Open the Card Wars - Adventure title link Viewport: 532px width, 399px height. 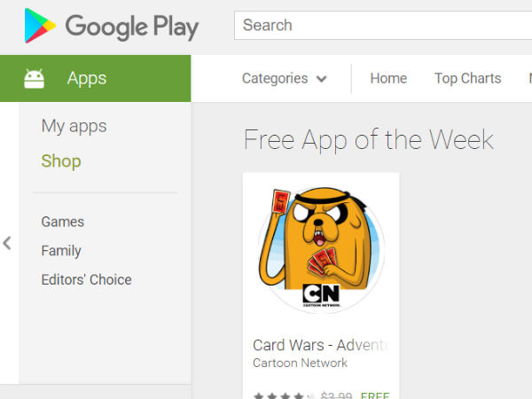click(x=321, y=346)
